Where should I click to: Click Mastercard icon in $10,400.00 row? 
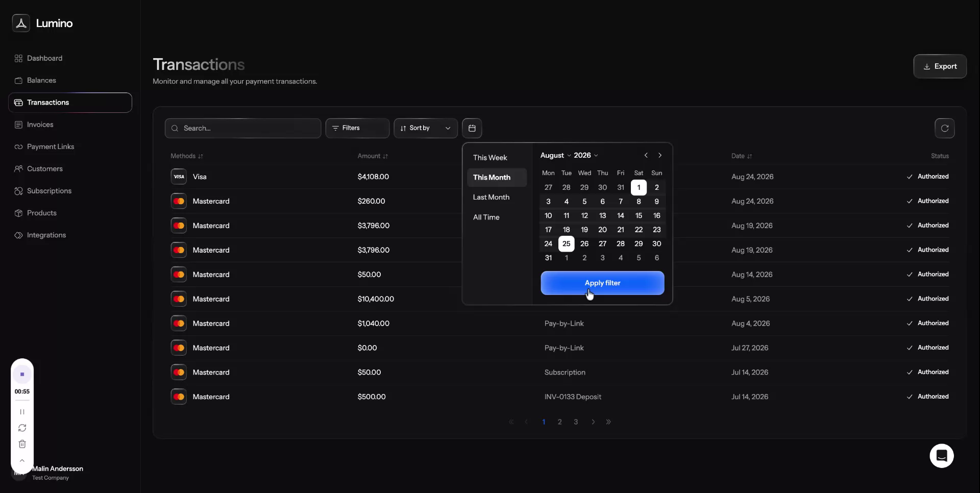(x=179, y=299)
